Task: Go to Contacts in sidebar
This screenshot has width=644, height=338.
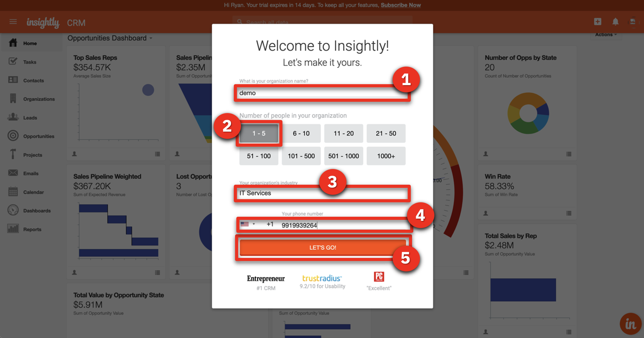Action: pyautogui.click(x=34, y=80)
